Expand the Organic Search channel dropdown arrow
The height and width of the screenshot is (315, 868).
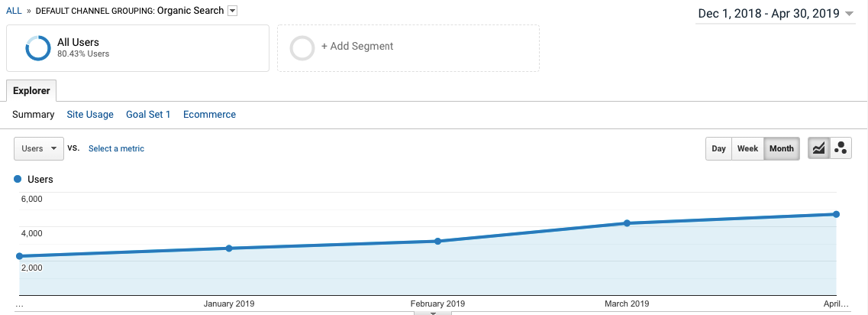coord(233,11)
